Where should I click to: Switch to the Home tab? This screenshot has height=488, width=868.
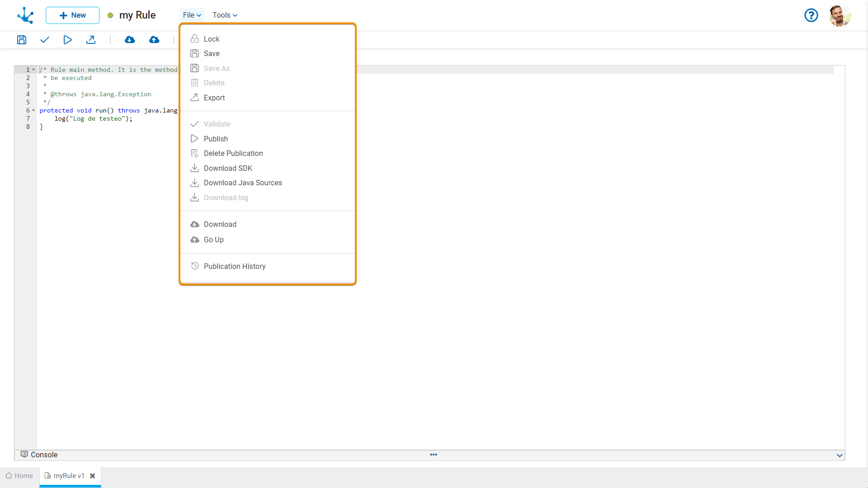click(19, 476)
